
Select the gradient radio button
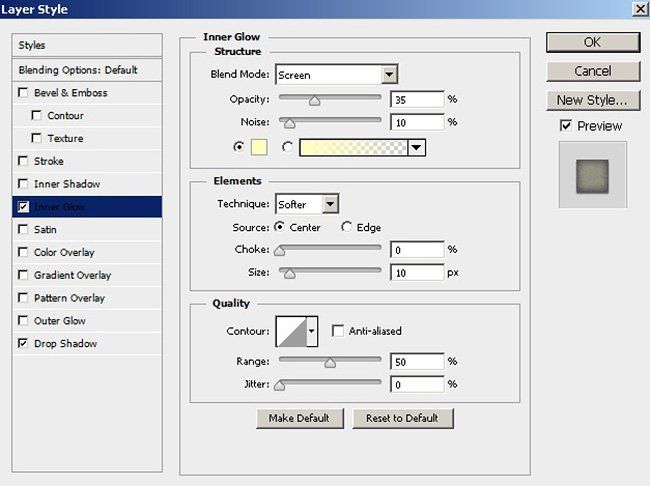click(287, 147)
